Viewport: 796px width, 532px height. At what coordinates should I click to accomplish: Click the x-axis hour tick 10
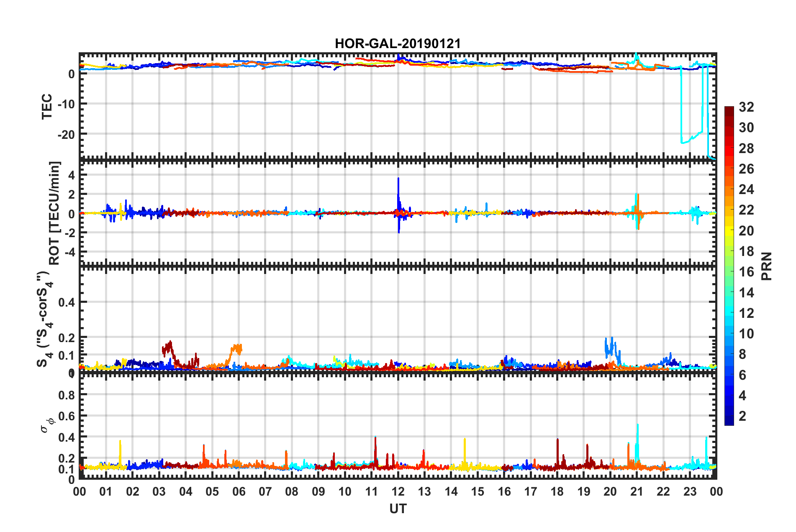[x=345, y=492]
